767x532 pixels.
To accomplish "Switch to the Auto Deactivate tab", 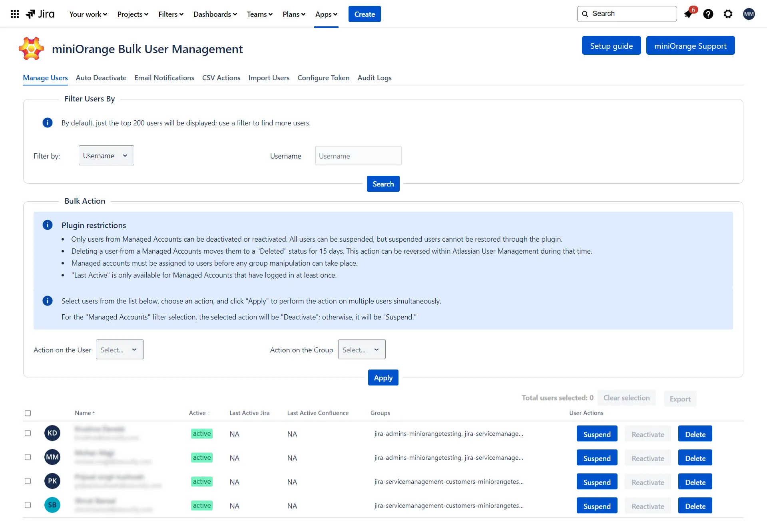I will coord(101,78).
